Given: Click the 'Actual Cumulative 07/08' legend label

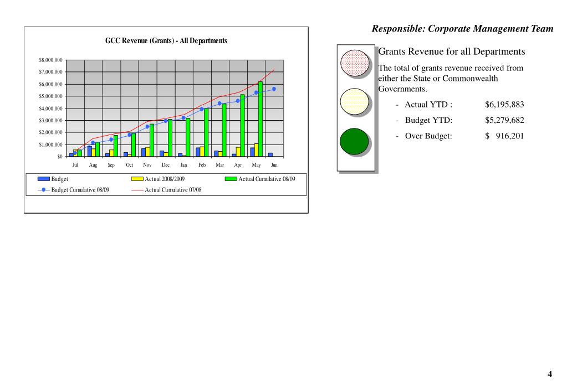Looking at the screenshot, I should click(173, 190).
